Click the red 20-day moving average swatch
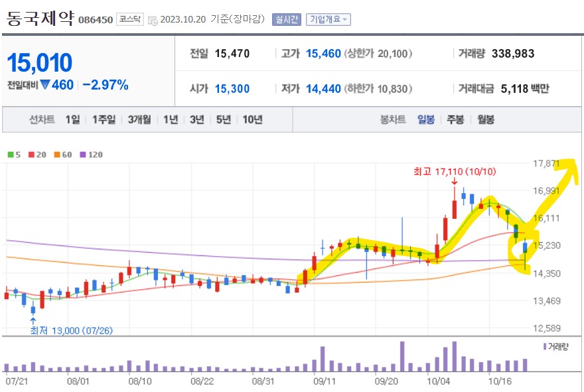This screenshot has height=392, width=584. click(x=31, y=155)
